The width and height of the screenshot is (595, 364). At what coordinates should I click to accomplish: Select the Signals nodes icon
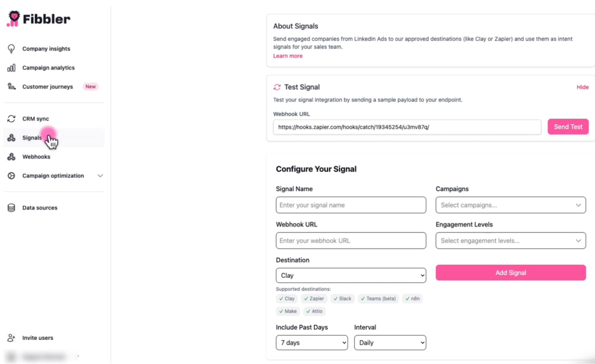click(x=11, y=138)
